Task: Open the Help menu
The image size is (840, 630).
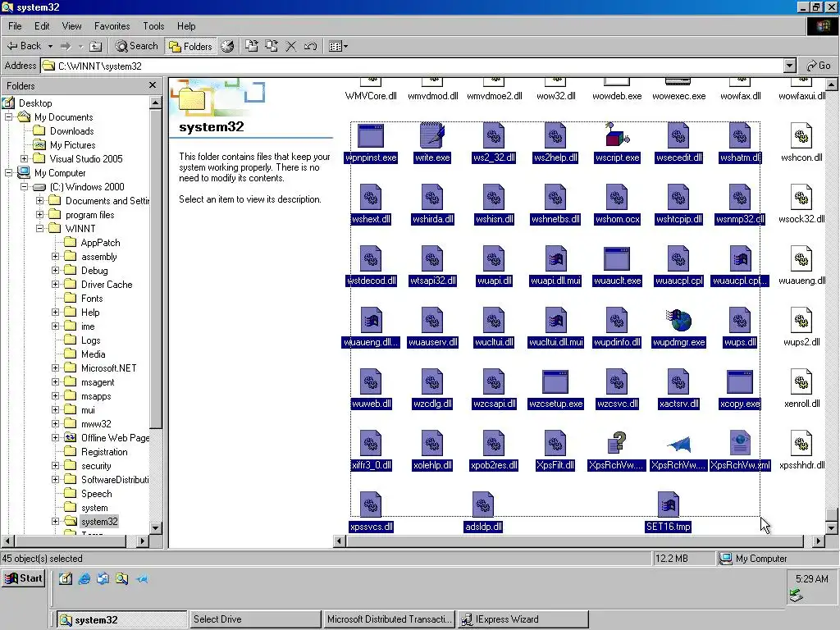Action: tap(186, 25)
